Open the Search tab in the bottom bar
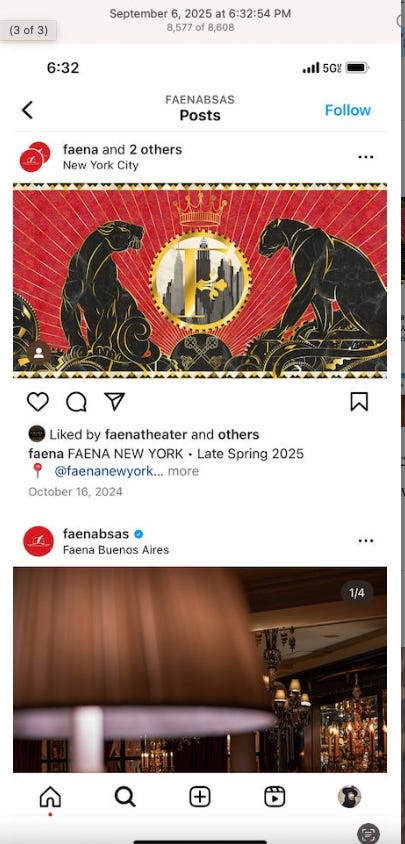This screenshot has height=844, width=405. (x=125, y=797)
